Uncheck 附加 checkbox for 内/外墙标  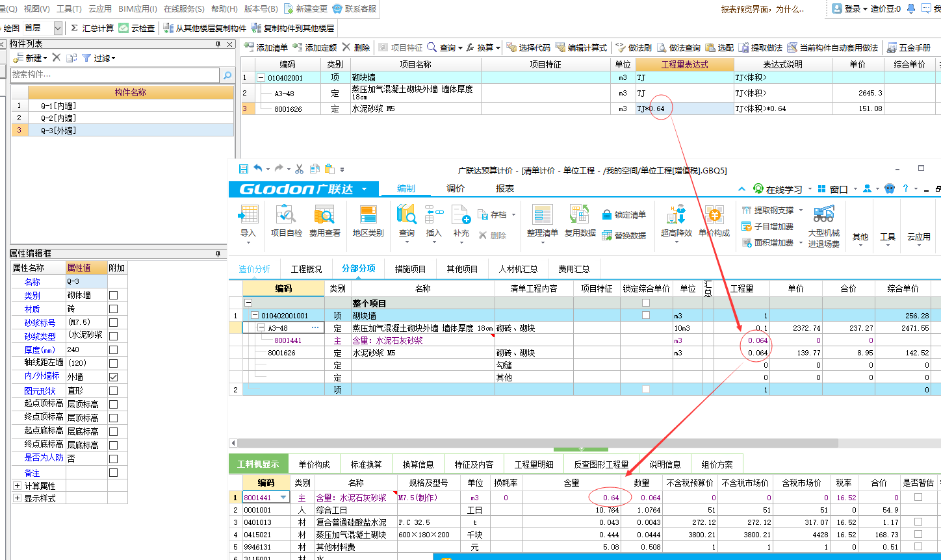coord(114,377)
